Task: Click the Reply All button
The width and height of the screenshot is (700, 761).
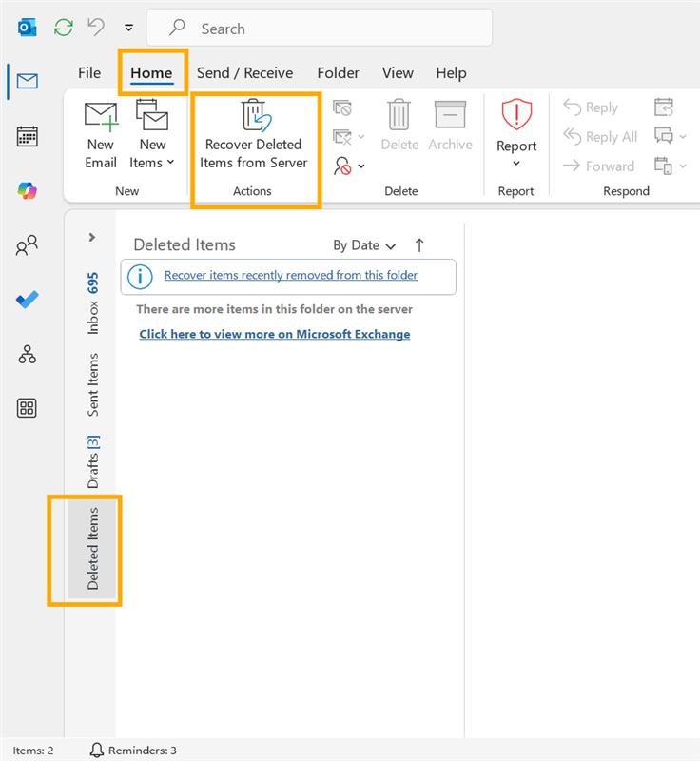Action: [x=600, y=137]
